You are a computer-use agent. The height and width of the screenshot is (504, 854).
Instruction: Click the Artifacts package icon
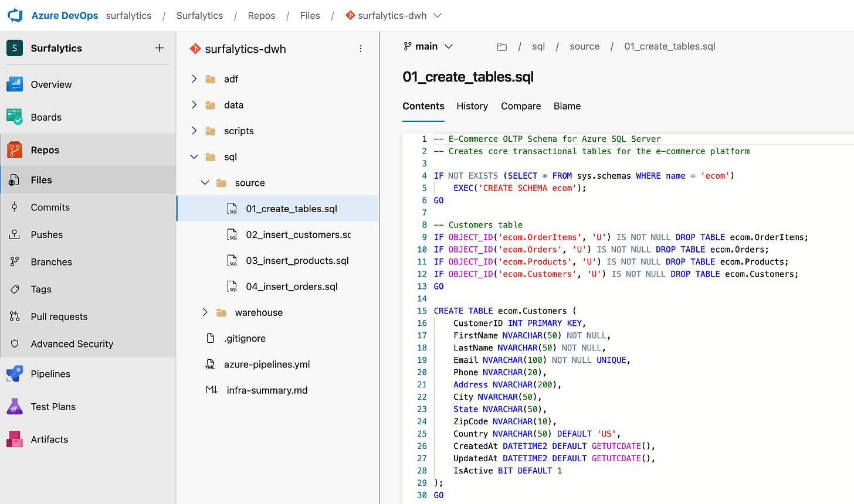(x=15, y=440)
